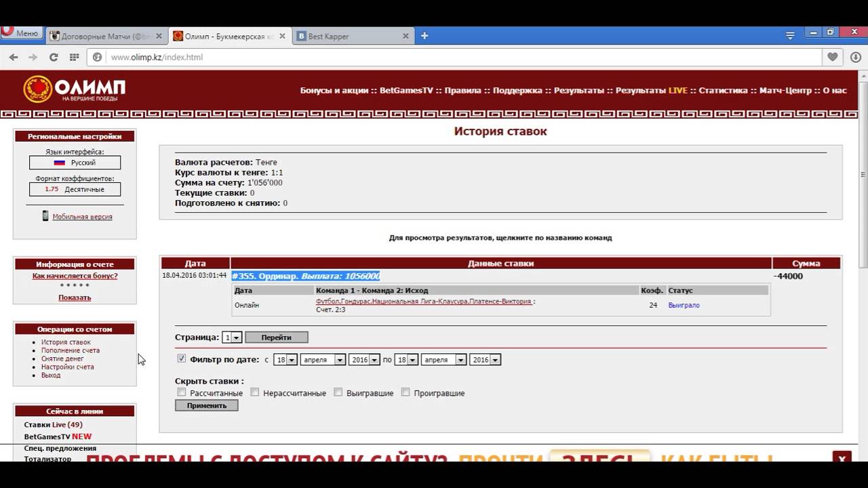Check the Рассчитанные checkbox
The width and height of the screenshot is (868, 488).
pyautogui.click(x=181, y=392)
